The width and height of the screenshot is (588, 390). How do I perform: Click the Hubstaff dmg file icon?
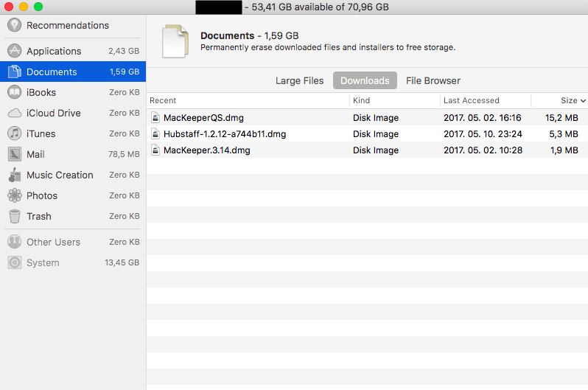coord(155,133)
